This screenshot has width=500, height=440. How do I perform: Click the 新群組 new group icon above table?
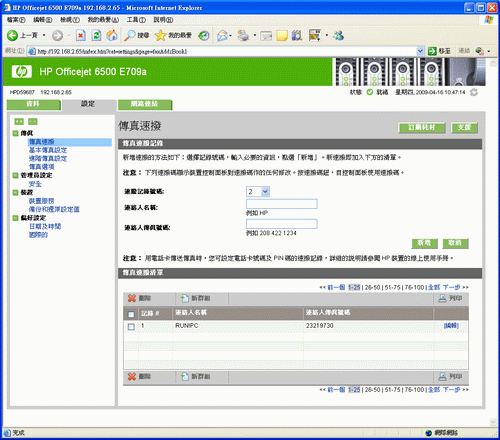pyautogui.click(x=185, y=298)
